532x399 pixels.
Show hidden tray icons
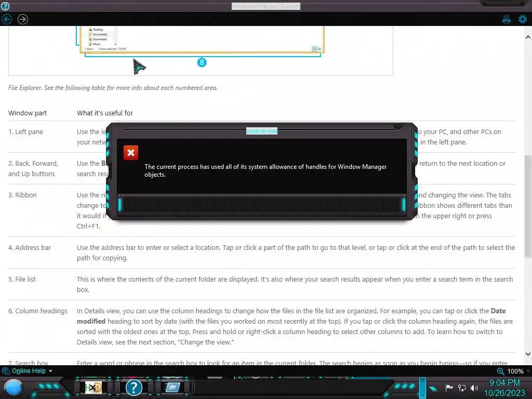click(433, 388)
